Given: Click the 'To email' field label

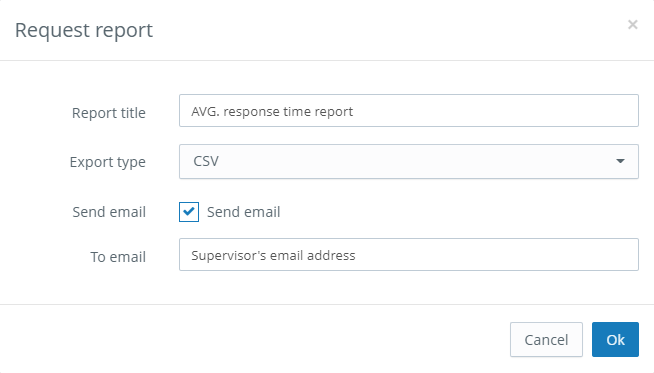Looking at the screenshot, I should point(118,257).
